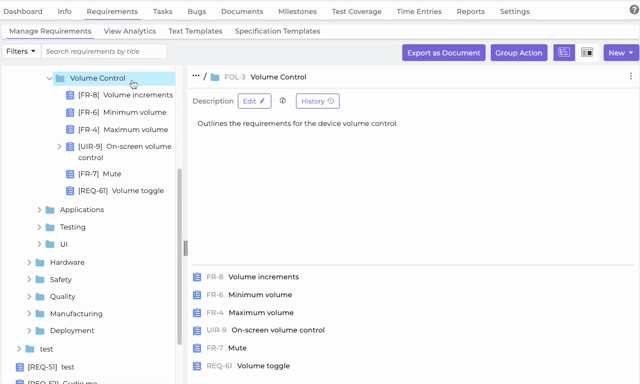Viewport: 640px width, 384px height.
Task: Click the FR-4 icon in details list
Action: click(x=197, y=313)
